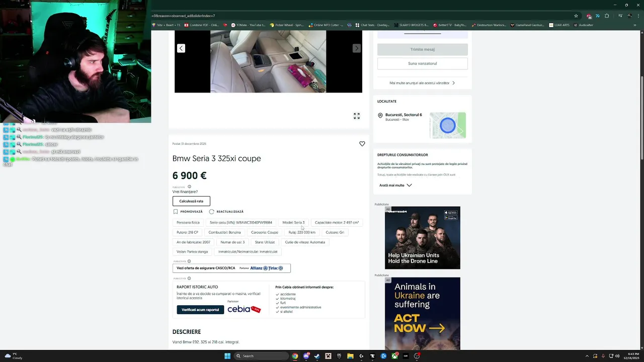Click the Model: Seria 3 tag
Viewport: 644px width, 362px height.
(x=293, y=222)
